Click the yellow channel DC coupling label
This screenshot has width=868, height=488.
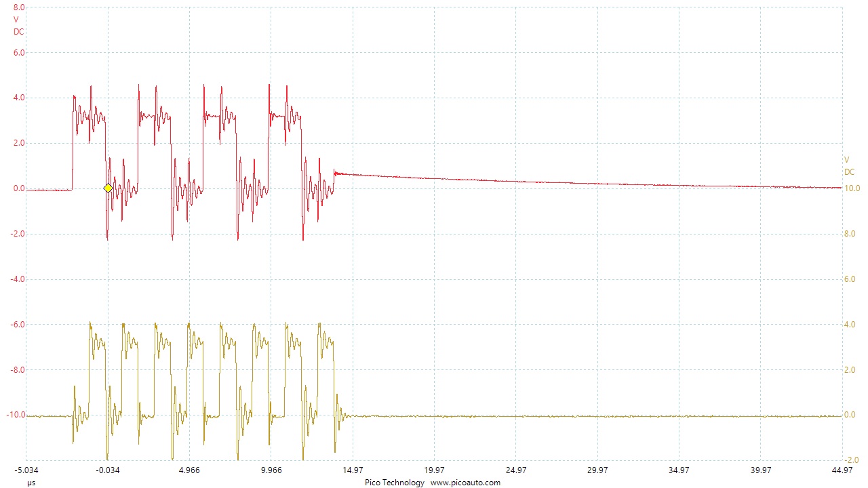(x=849, y=172)
